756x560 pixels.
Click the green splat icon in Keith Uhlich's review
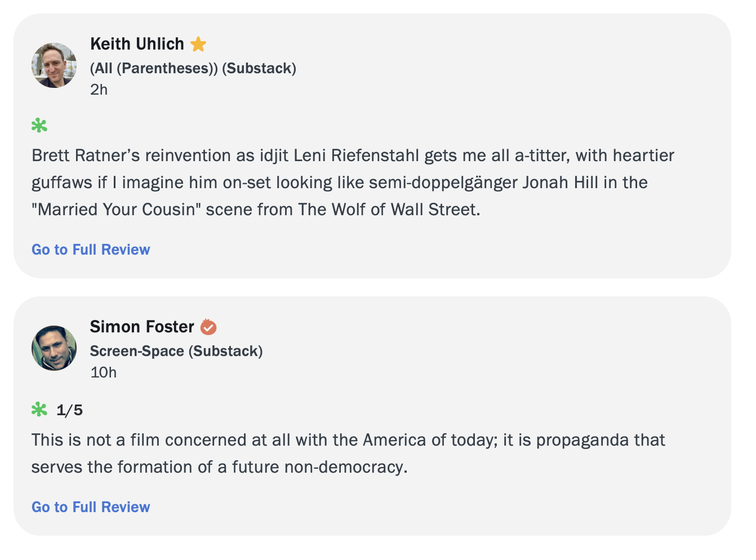pyautogui.click(x=39, y=126)
